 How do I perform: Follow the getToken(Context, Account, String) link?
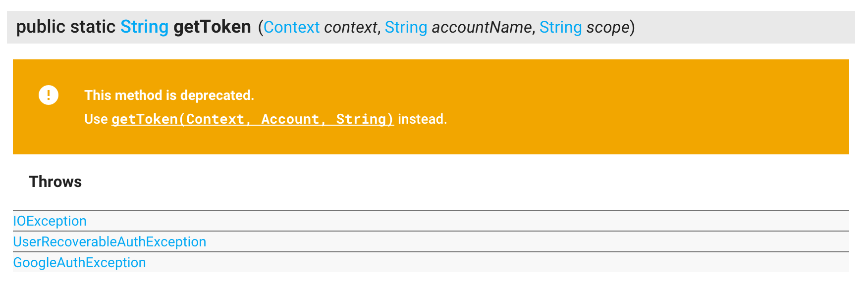pos(253,119)
